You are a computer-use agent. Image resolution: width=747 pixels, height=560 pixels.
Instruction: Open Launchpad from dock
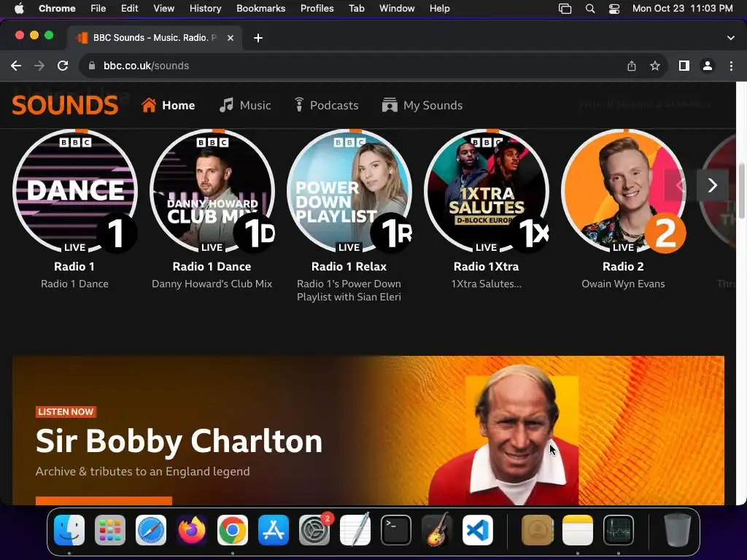[x=110, y=530]
